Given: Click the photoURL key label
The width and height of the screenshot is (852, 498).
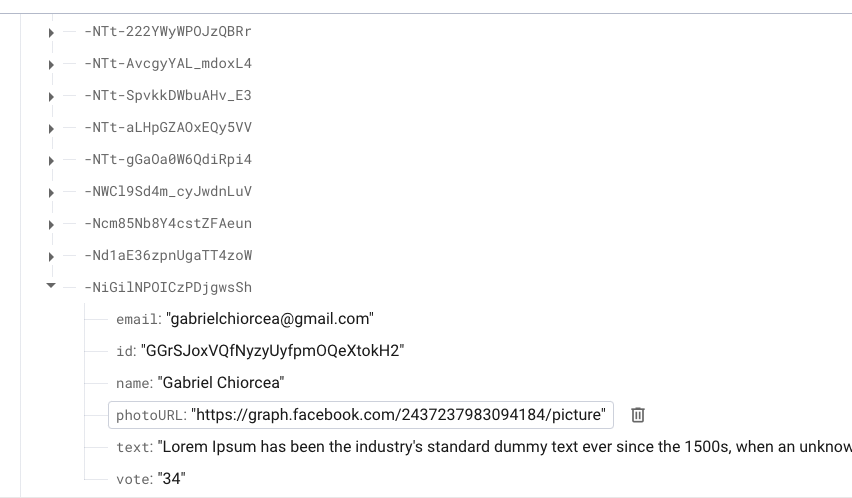Looking at the screenshot, I should [x=150, y=415].
